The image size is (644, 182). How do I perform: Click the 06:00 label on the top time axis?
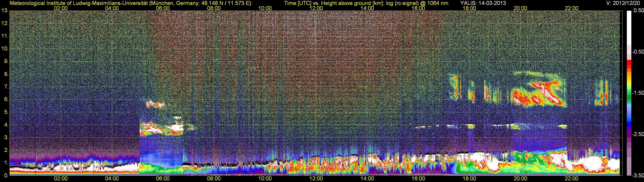point(163,8)
